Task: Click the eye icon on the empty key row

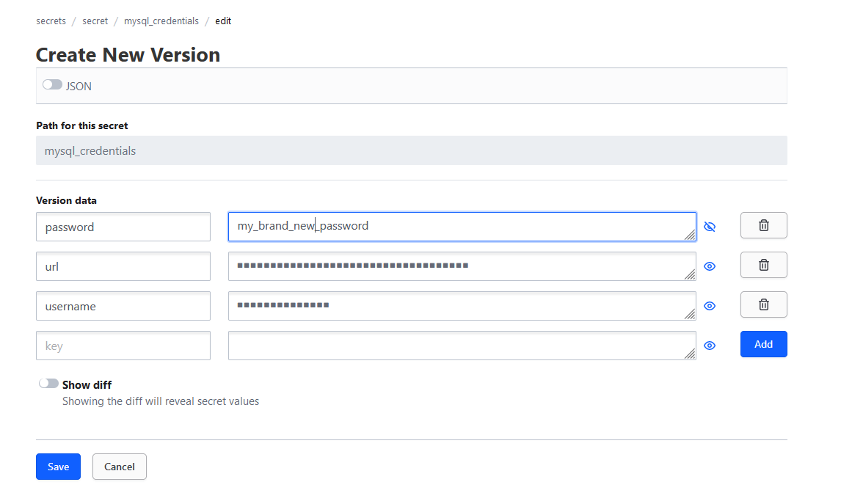Action: (x=710, y=346)
